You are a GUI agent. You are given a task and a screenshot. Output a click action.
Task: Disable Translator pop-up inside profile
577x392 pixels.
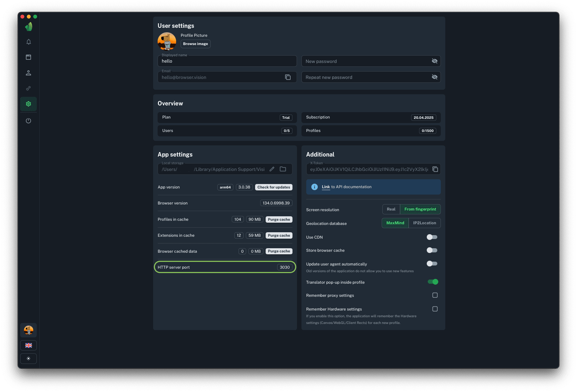coord(433,282)
